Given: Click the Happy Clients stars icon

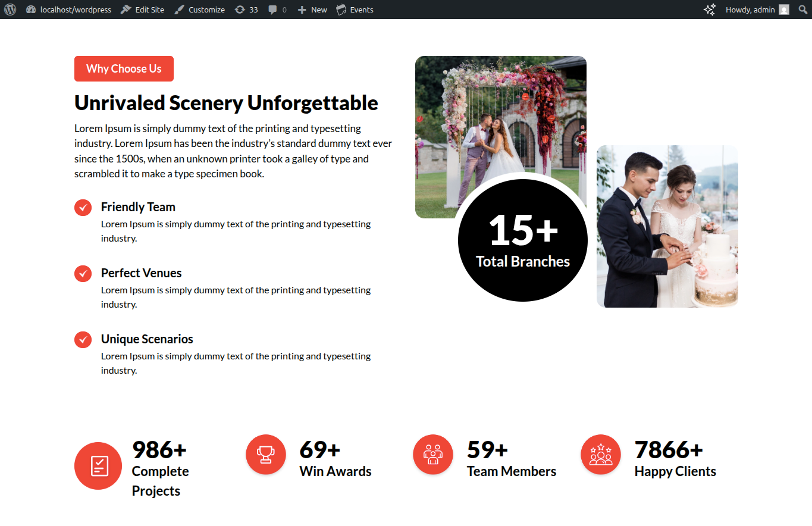Looking at the screenshot, I should pos(601,455).
